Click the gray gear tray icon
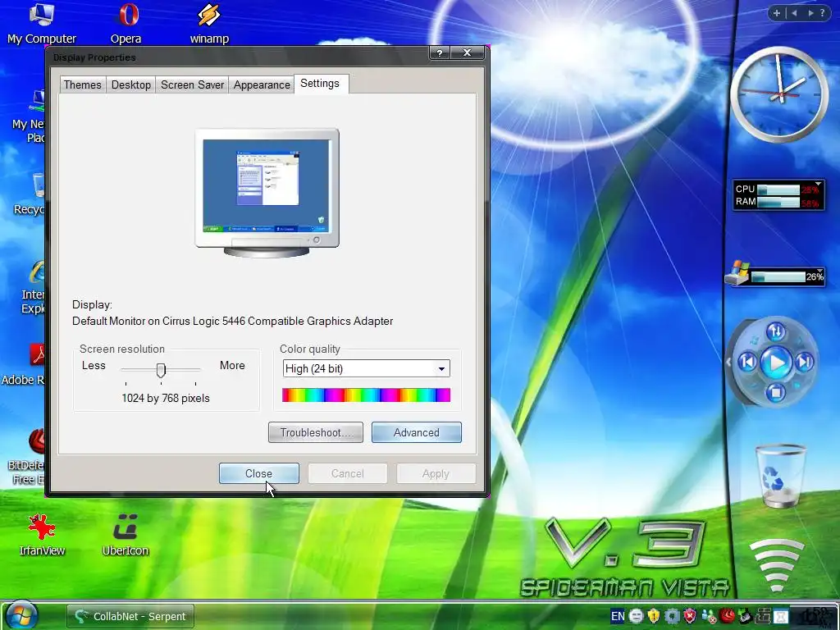This screenshot has width=840, height=630. pyautogui.click(x=672, y=616)
